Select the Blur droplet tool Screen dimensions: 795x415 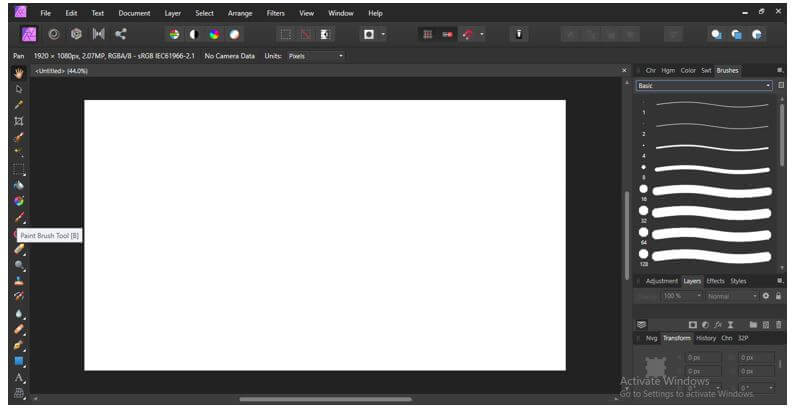[19, 314]
